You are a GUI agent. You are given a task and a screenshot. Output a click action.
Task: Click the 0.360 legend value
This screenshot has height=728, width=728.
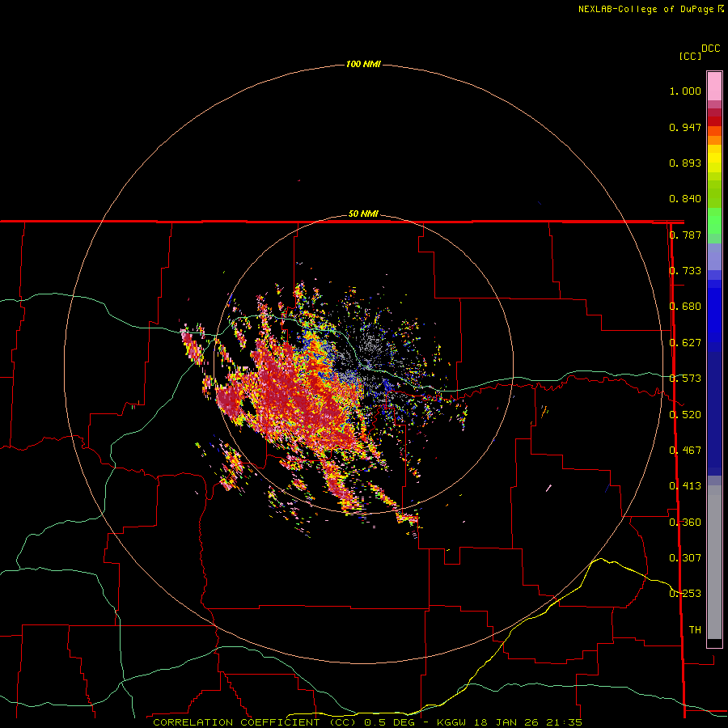pos(685,522)
